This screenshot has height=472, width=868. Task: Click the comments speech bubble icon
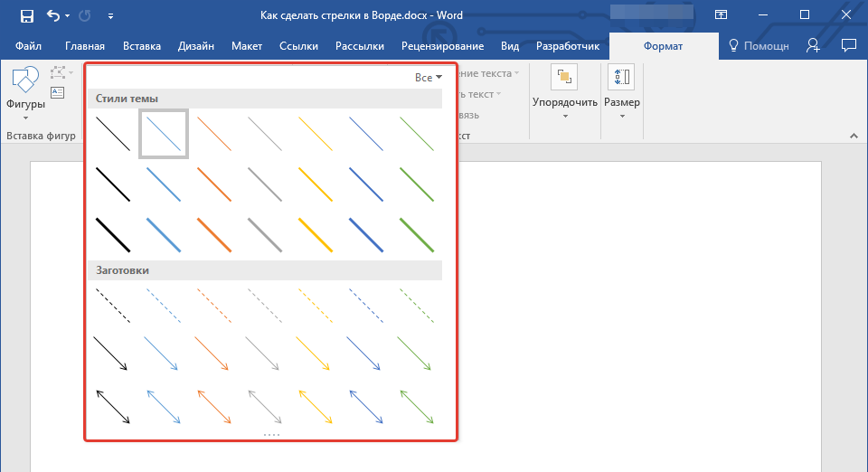coord(848,45)
